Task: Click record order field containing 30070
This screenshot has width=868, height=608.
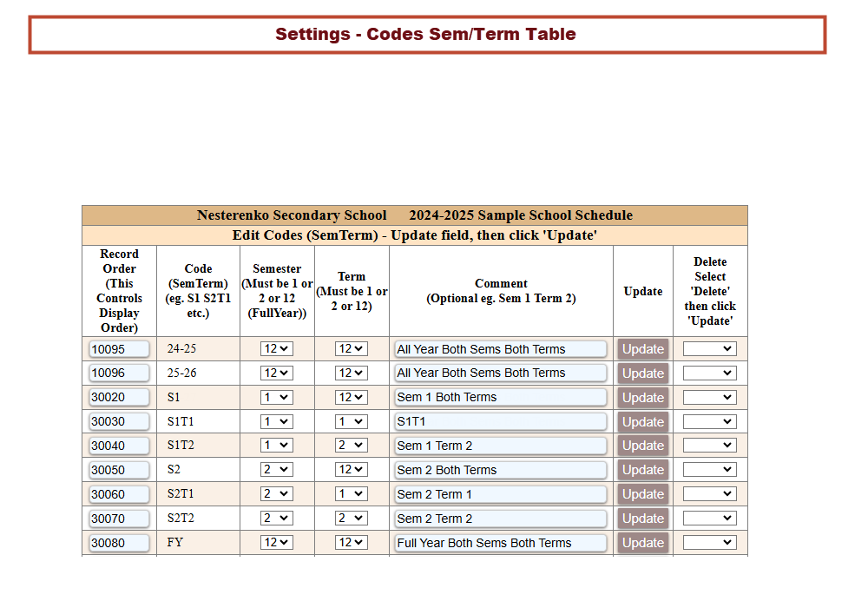Action: 119,519
